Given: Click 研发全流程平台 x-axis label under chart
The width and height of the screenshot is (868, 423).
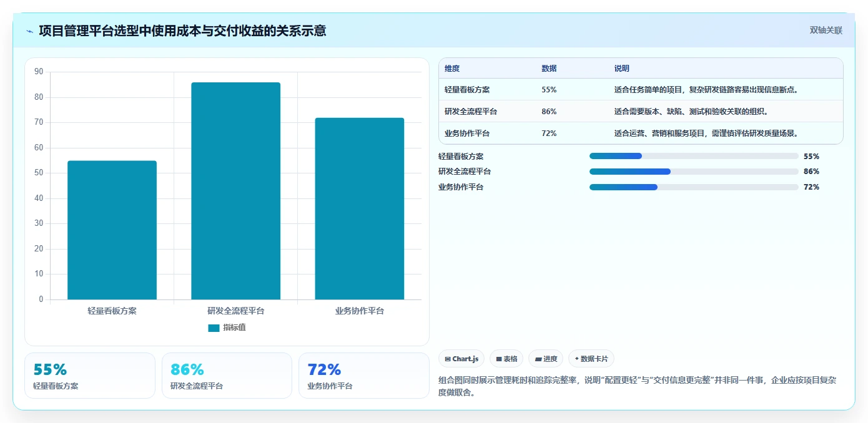Looking at the screenshot, I should (235, 311).
